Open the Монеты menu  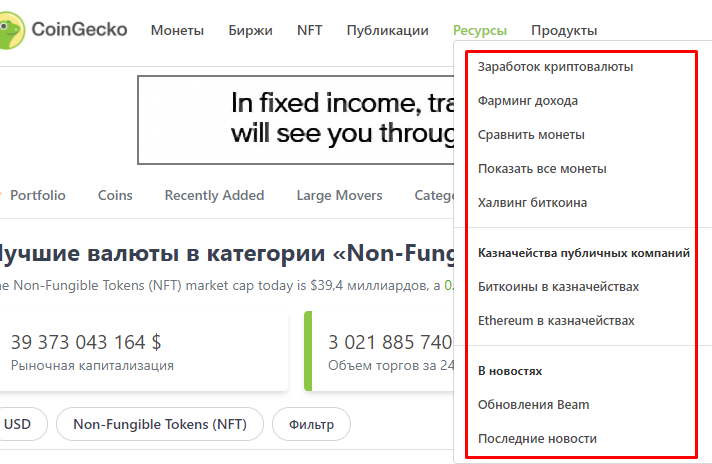(x=177, y=31)
